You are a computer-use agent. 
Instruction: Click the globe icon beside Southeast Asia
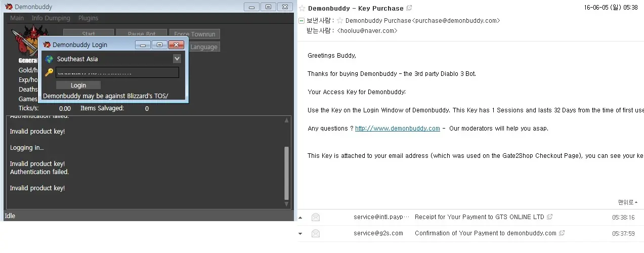click(49, 59)
